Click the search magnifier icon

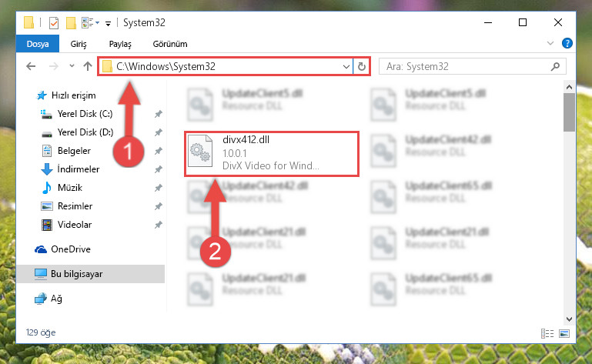tap(555, 67)
